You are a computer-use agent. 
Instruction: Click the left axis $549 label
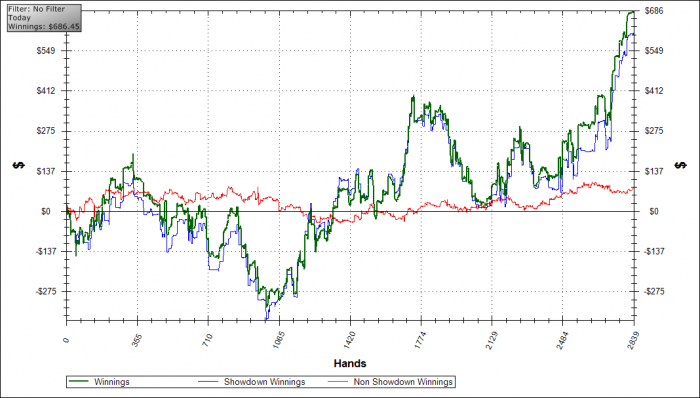click(46, 50)
